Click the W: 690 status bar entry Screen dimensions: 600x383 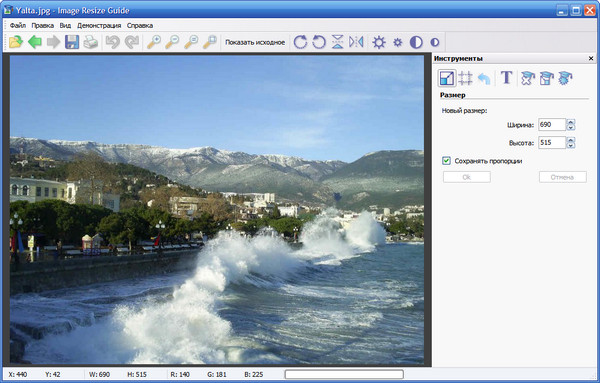pos(99,374)
